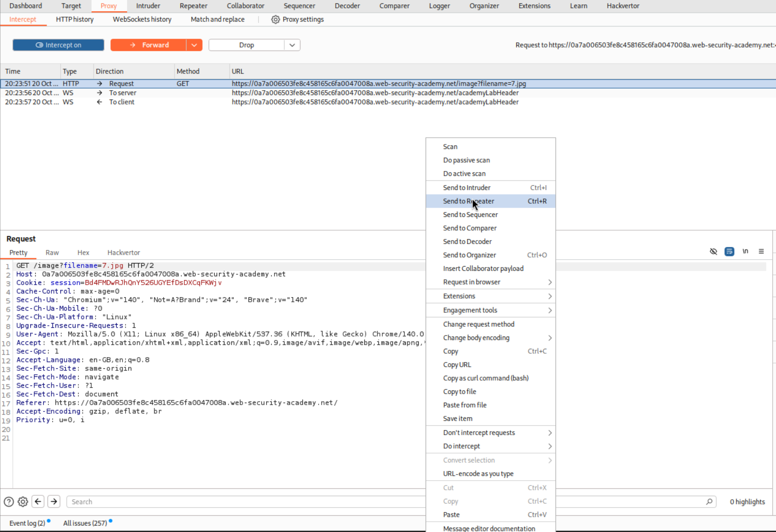Image resolution: width=776 pixels, height=532 pixels.
Task: Switch to HTTP history tab
Action: (x=75, y=20)
